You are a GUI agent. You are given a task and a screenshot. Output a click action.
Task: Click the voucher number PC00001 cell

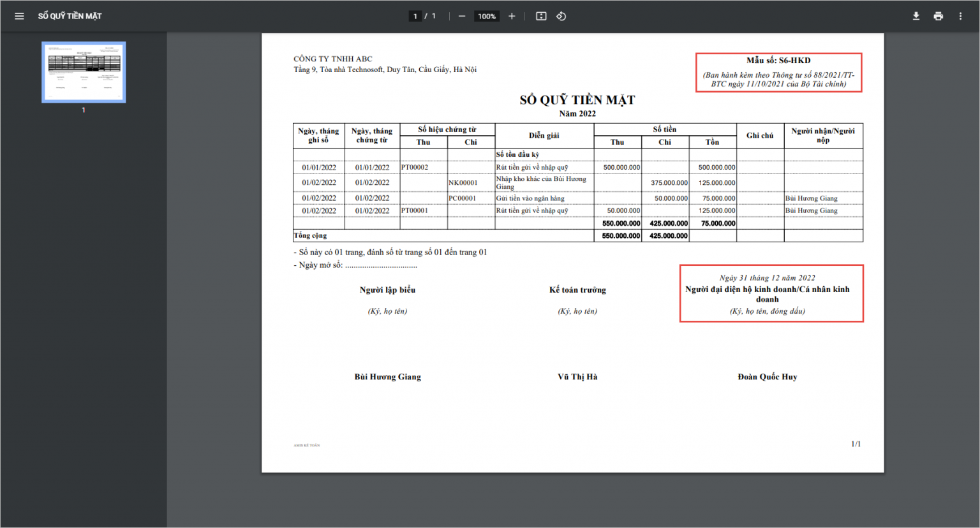tap(463, 198)
